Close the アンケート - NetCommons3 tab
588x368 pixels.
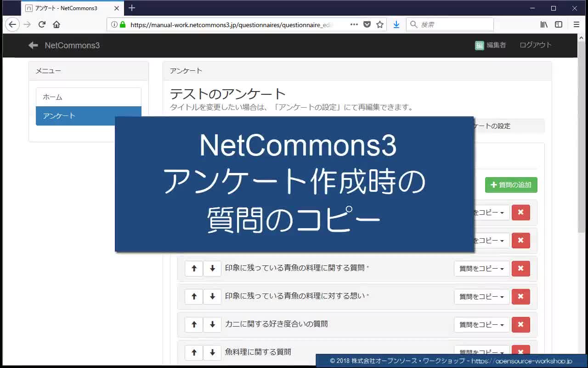coord(117,8)
